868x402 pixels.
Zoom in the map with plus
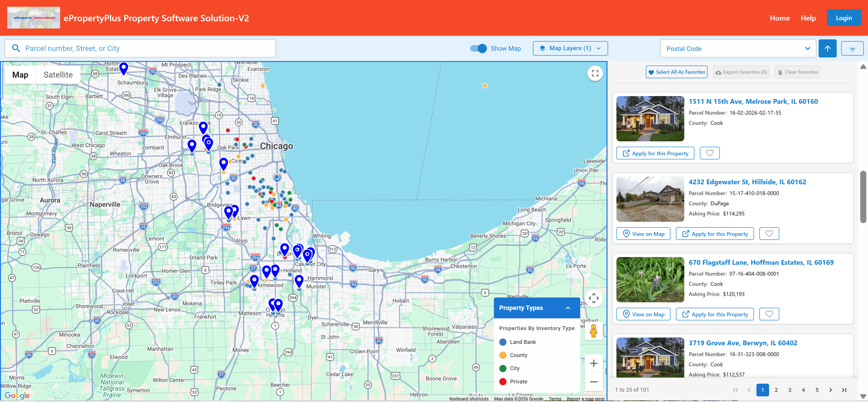coord(593,363)
